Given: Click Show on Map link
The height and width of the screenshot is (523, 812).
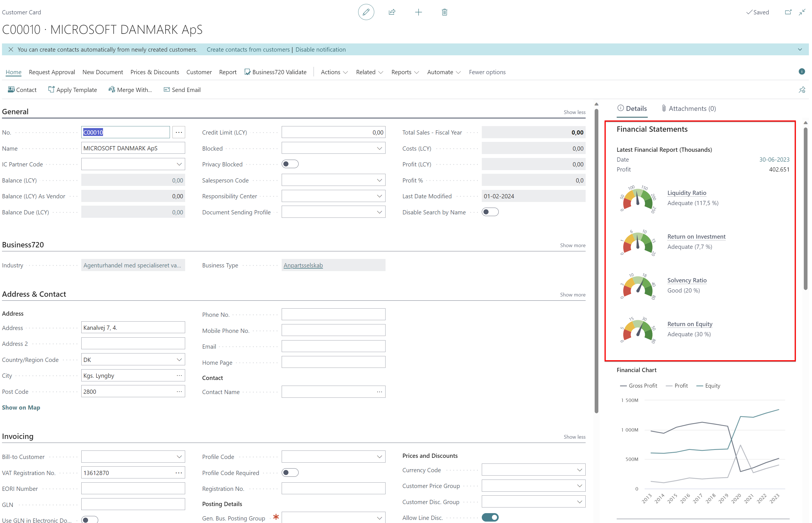Looking at the screenshot, I should [21, 408].
